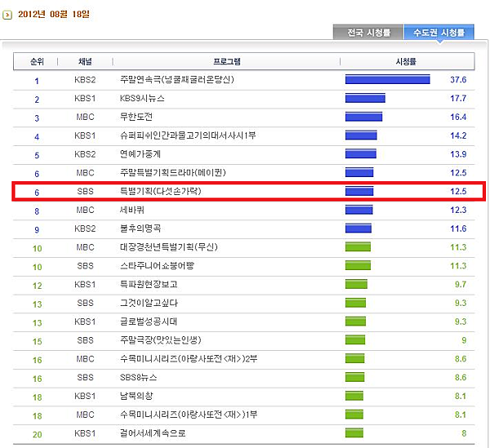Viewport: 490px width, 448px height.
Task: Click rank number 1
Action: tap(37, 81)
